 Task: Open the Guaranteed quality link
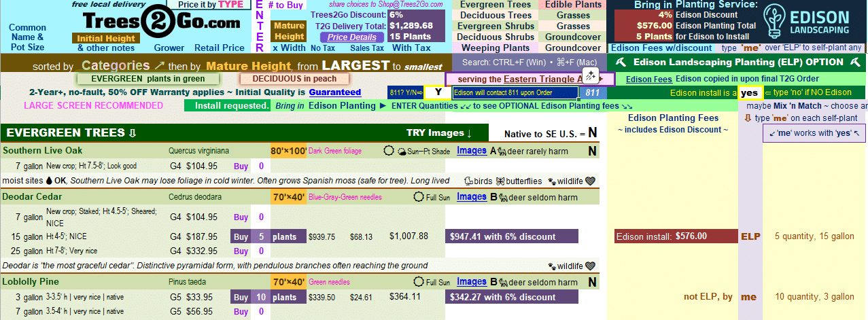pos(334,92)
